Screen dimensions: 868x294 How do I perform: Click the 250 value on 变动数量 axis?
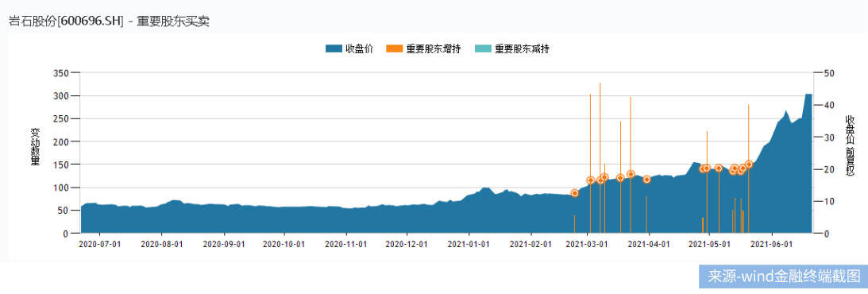(x=61, y=119)
